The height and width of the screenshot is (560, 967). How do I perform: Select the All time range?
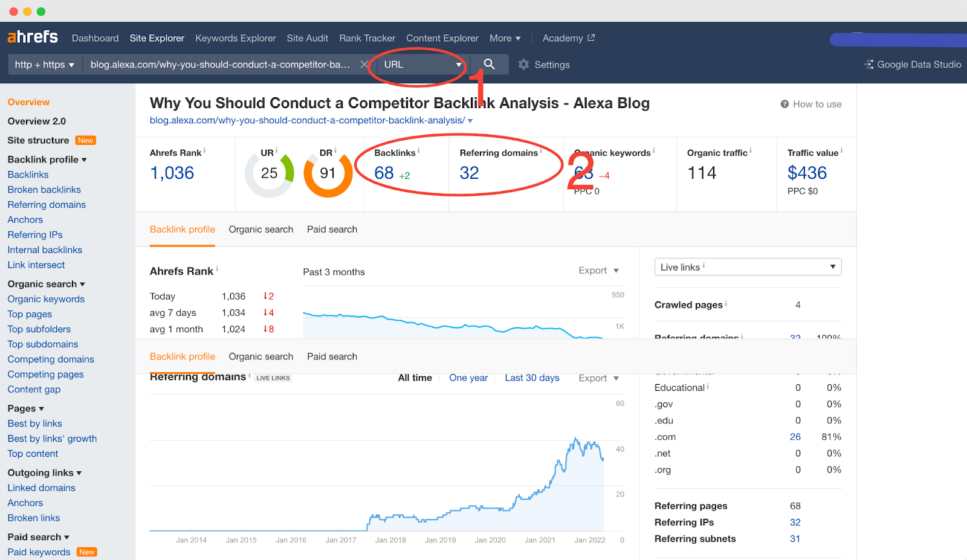pyautogui.click(x=415, y=378)
